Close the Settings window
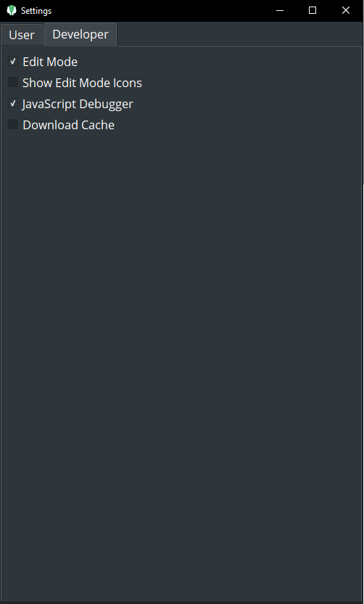This screenshot has height=604, width=364. (x=346, y=10)
